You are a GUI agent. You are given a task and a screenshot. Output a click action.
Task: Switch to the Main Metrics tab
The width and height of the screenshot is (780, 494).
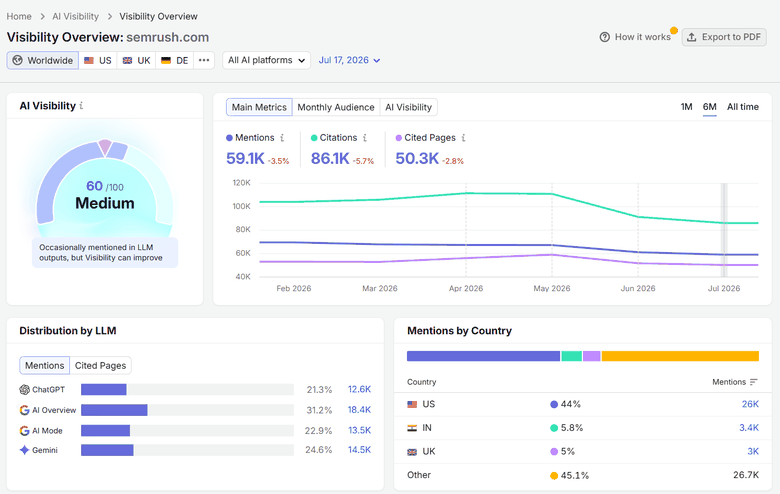259,107
